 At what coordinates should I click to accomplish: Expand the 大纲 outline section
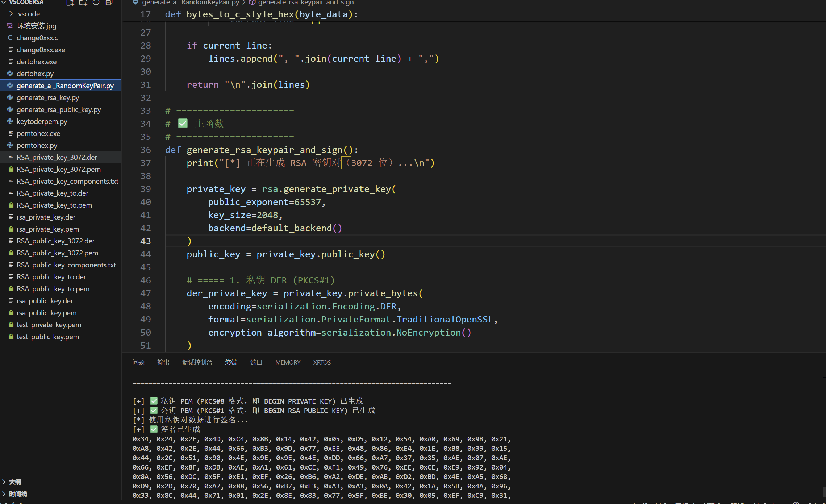15,482
